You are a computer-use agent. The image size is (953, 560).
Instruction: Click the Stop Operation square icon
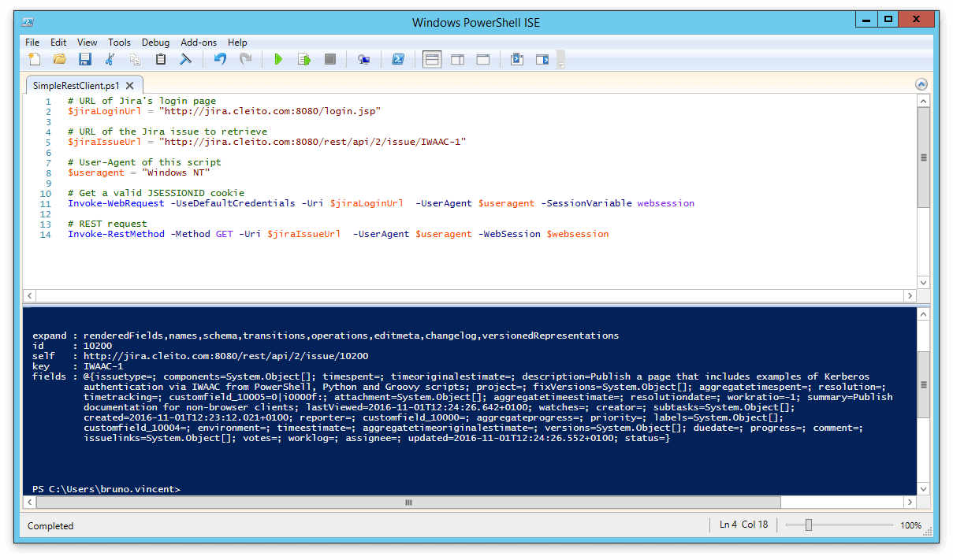(330, 59)
